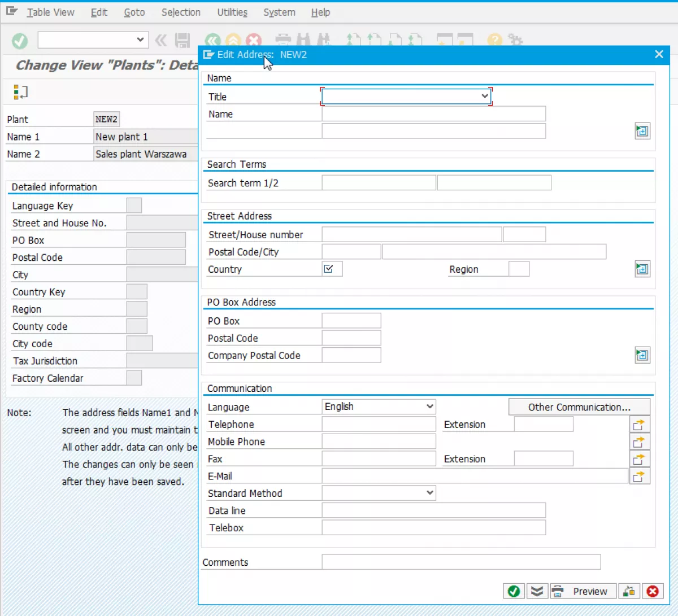678x616 pixels.
Task: Click the arrow icon next to Telephone row
Action: pos(640,425)
